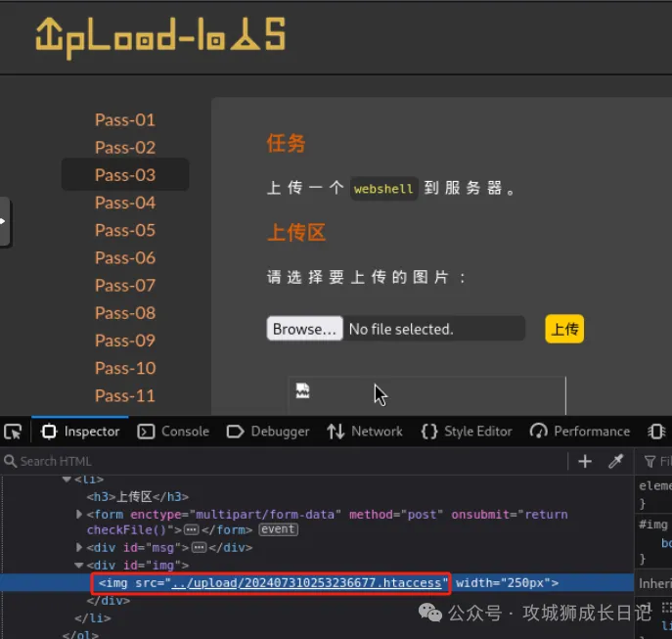Image resolution: width=672 pixels, height=639 pixels.
Task: Open the Inspector tab
Action: [x=80, y=432]
